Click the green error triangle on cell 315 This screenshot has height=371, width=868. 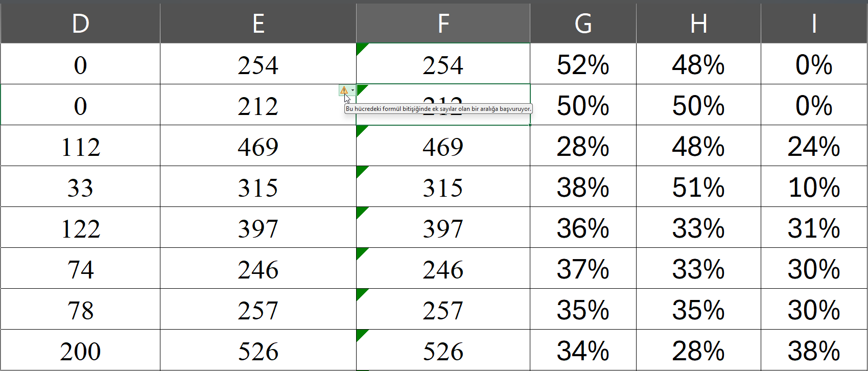click(359, 171)
